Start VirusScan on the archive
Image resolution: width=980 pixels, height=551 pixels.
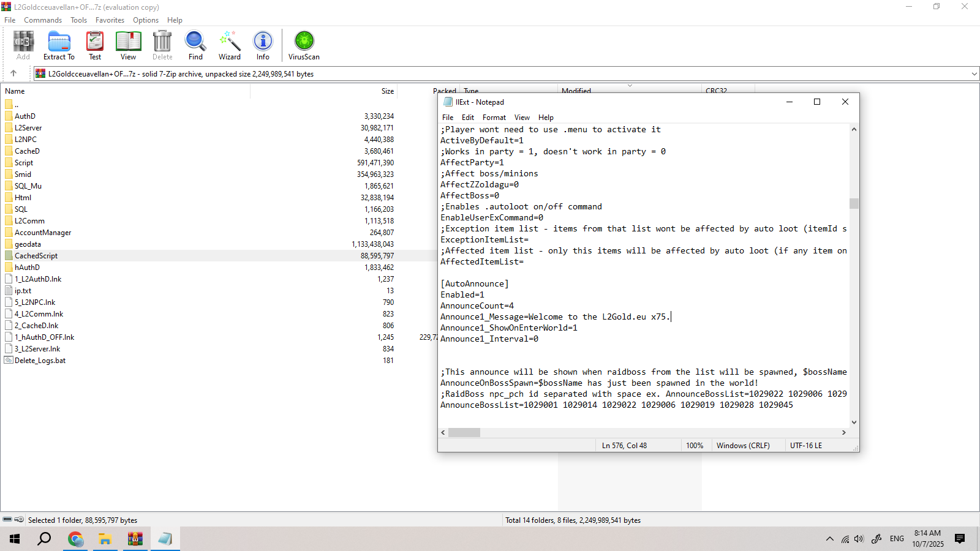pyautogui.click(x=304, y=46)
